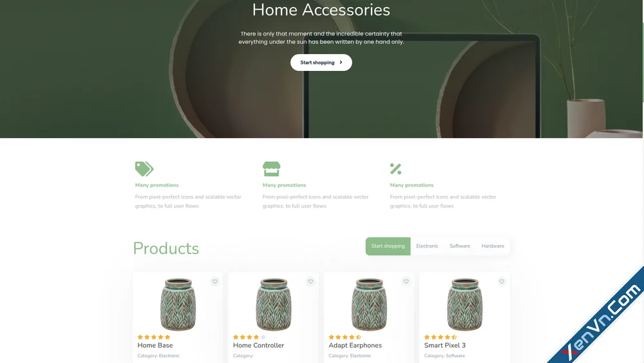Screen dimensions: 644x363
Task: Click the Home Base vase thumbnail
Action: coord(178,304)
